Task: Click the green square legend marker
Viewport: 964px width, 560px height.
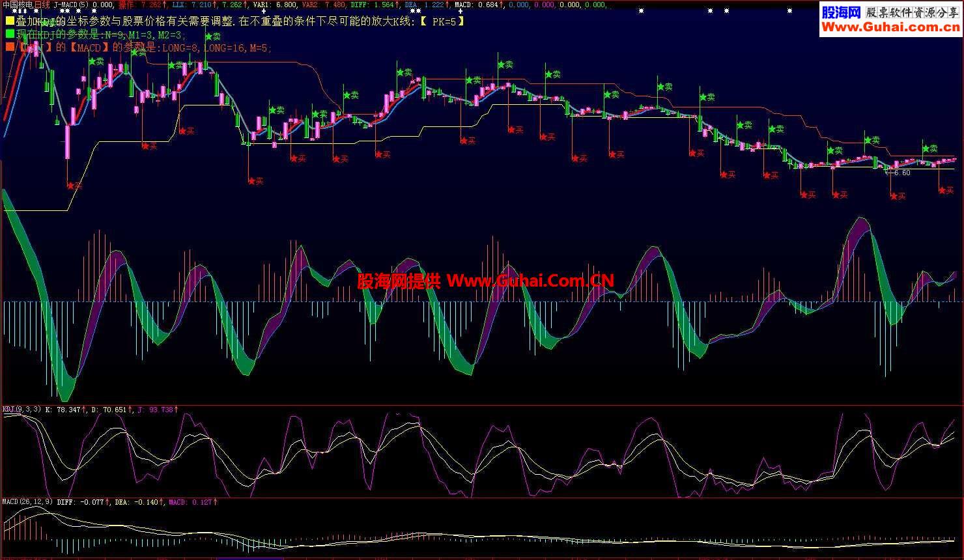Action: (x=9, y=35)
